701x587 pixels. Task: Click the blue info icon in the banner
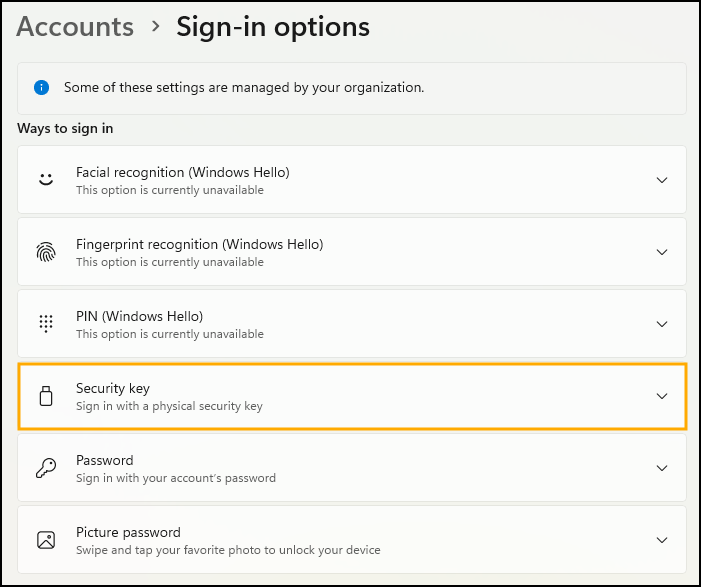pos(41,87)
